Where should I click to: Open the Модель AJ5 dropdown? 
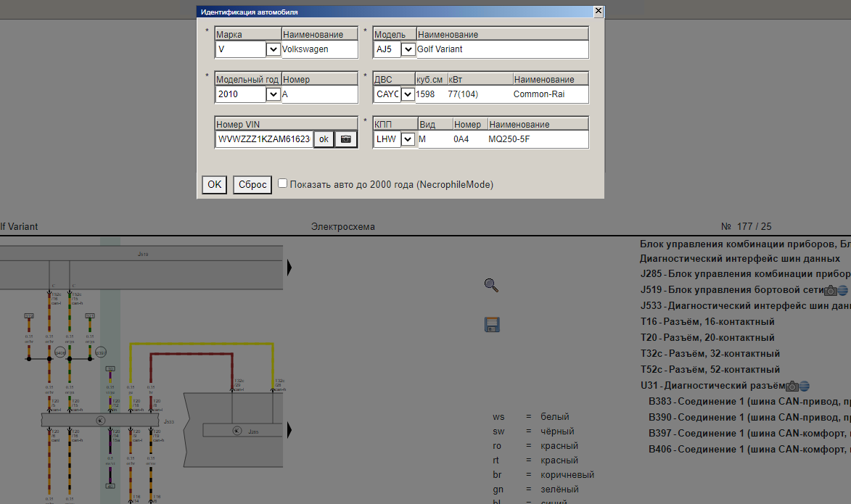click(408, 49)
